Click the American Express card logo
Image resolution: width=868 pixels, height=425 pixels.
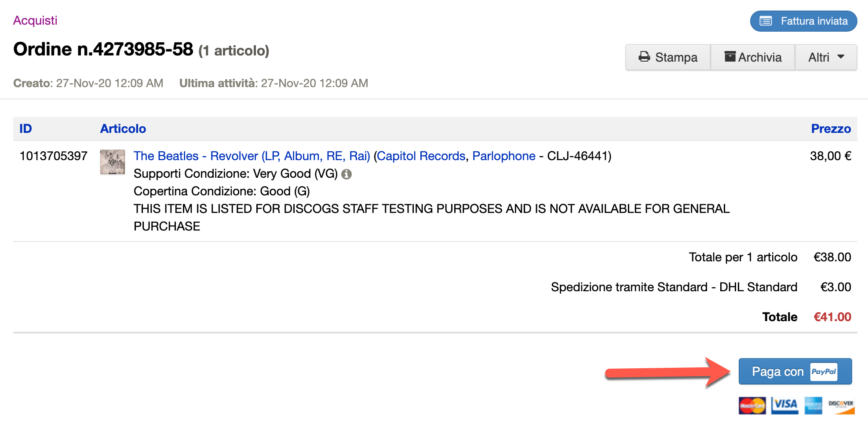pos(813,405)
